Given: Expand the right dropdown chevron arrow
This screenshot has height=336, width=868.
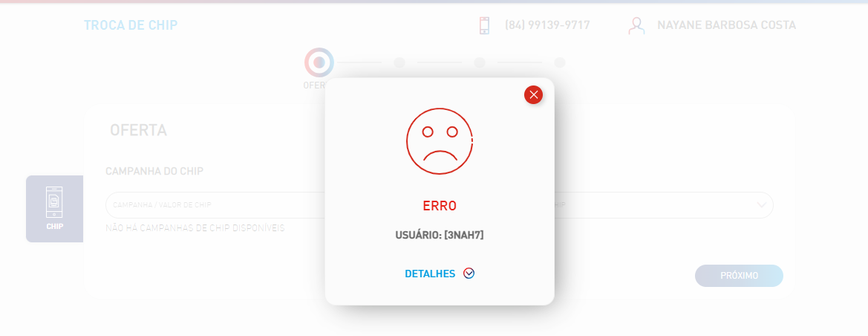Looking at the screenshot, I should (x=762, y=205).
